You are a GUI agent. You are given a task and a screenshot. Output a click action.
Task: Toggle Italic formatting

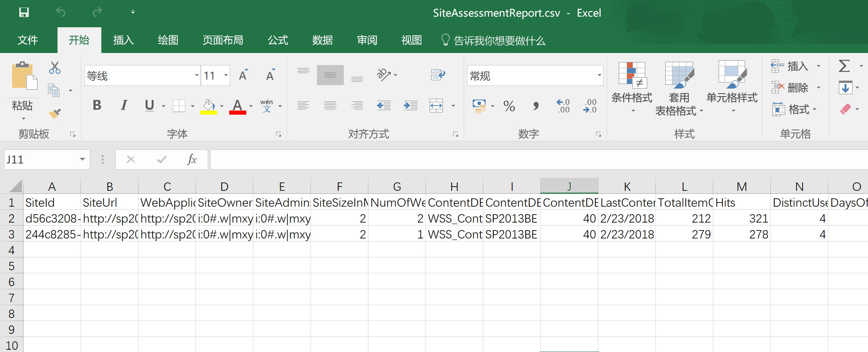pyautogui.click(x=124, y=105)
